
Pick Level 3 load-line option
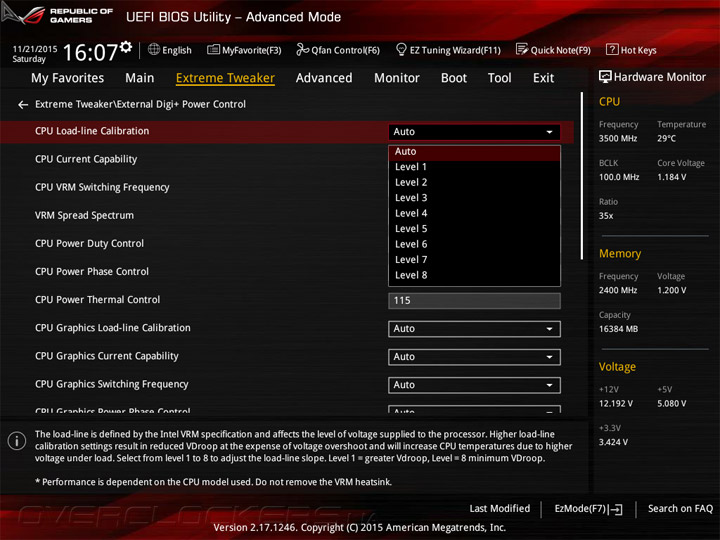(474, 198)
